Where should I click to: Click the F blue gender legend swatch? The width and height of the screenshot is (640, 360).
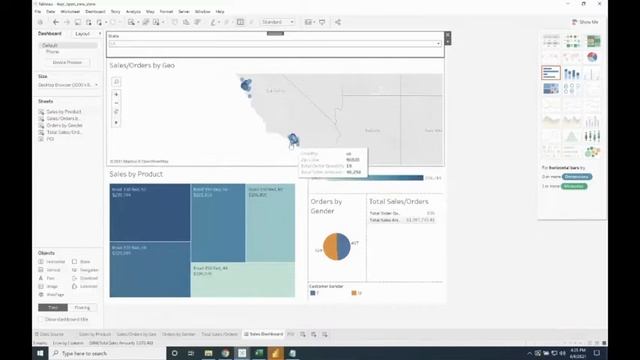point(313,293)
